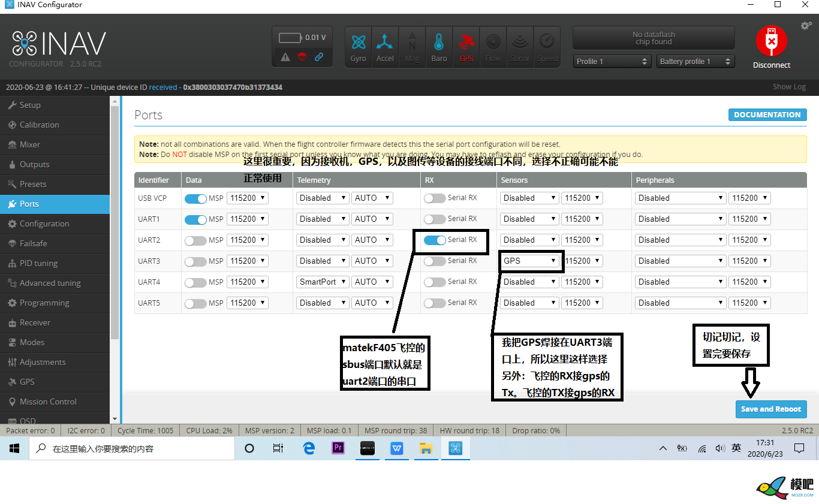Click the red GPS sensor icon
The image size is (819, 504).
[x=466, y=47]
